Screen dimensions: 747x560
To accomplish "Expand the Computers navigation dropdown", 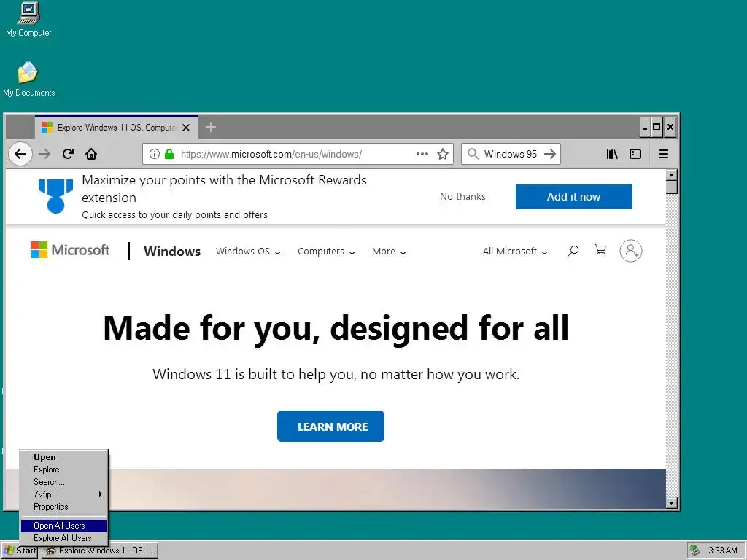I will coord(326,252).
